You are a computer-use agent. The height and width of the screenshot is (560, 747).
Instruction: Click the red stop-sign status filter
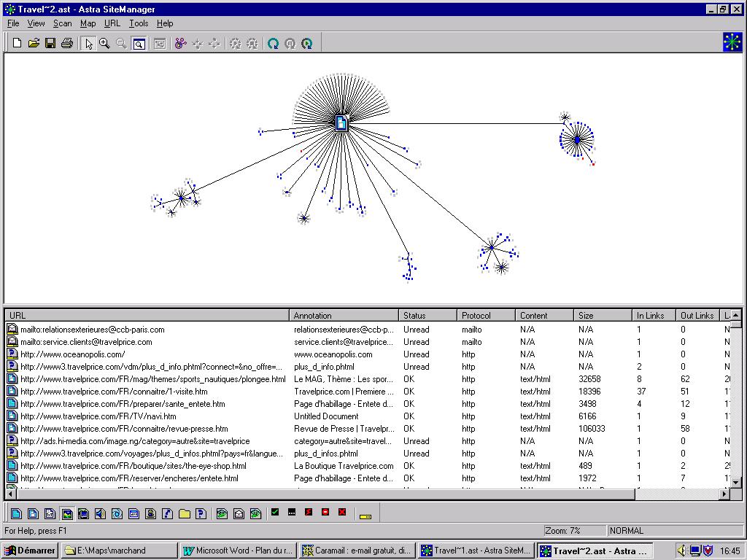coord(325,513)
